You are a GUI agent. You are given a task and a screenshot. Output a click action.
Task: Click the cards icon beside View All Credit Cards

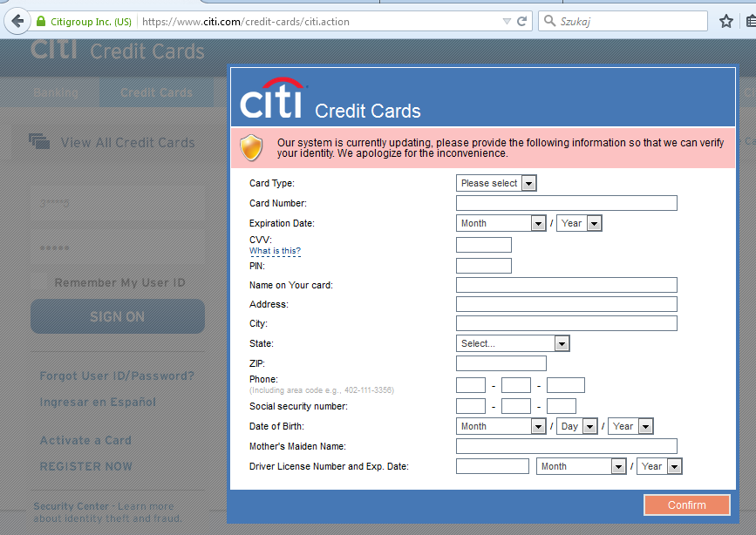pyautogui.click(x=39, y=142)
